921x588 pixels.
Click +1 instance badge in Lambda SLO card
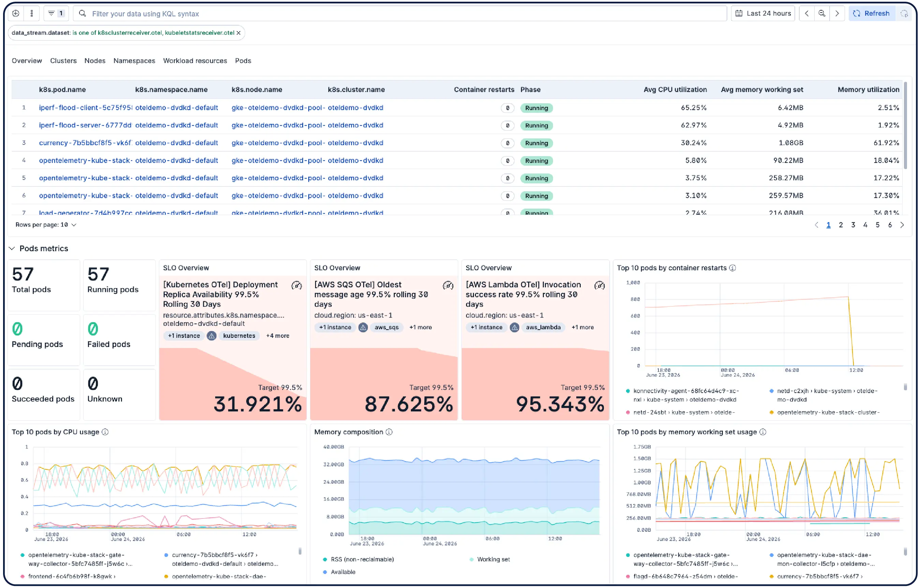pos(487,328)
